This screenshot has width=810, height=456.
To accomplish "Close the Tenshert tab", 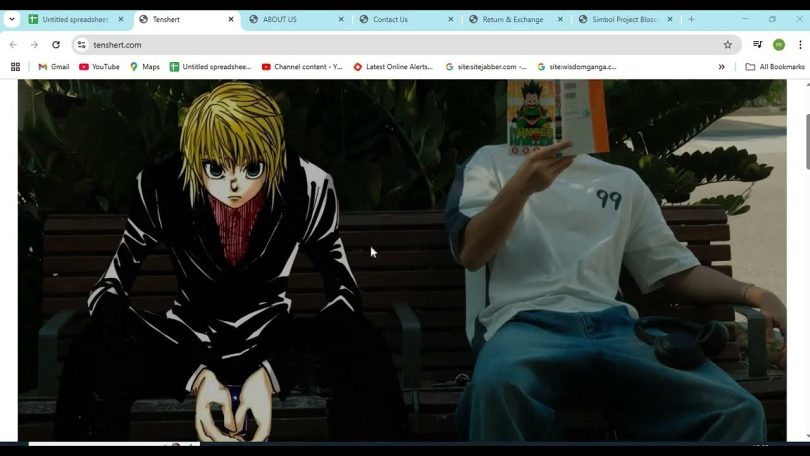I will [231, 19].
